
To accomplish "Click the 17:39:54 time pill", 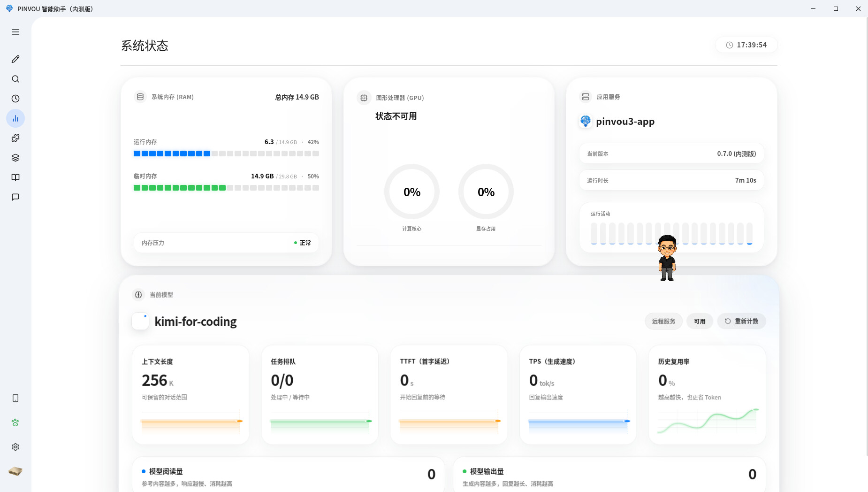I will coord(746,45).
